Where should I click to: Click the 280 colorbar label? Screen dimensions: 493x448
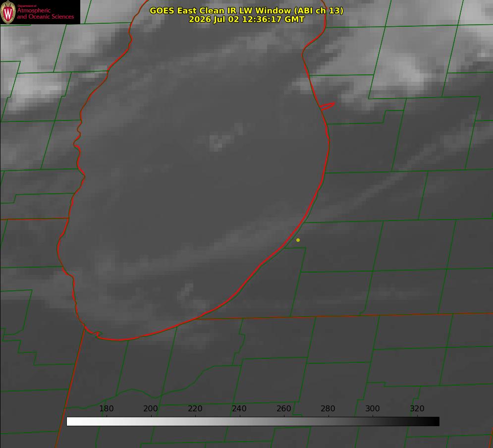click(328, 408)
